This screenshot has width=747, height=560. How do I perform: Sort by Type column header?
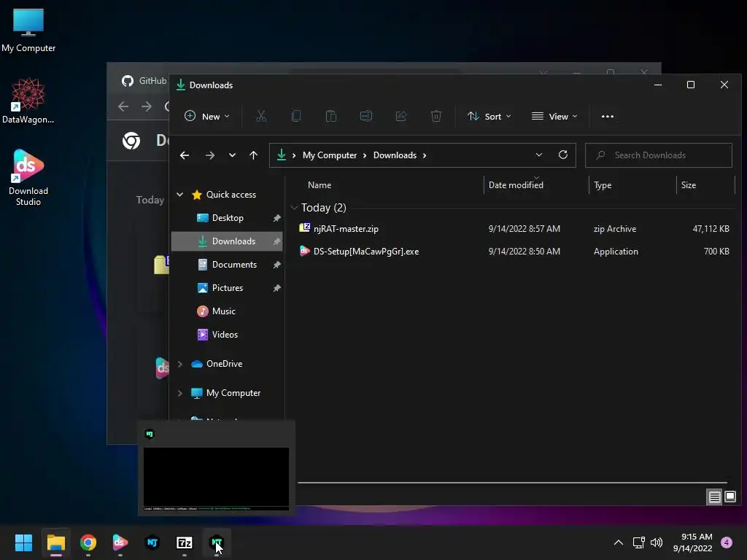point(602,185)
